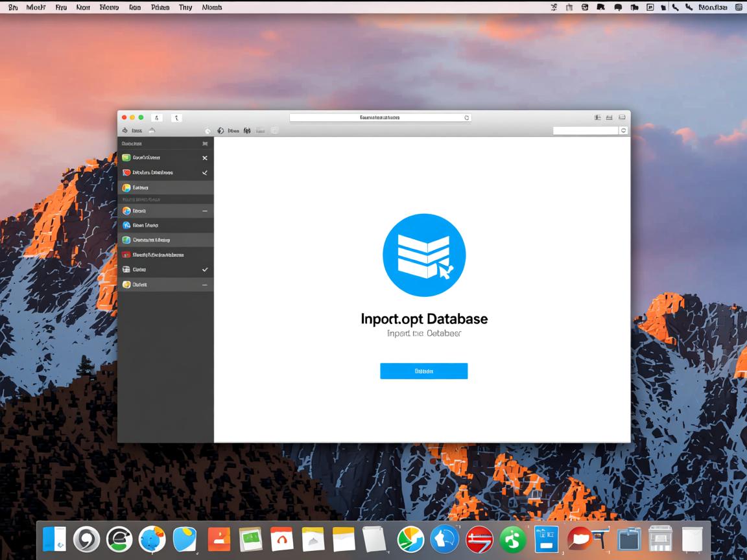Open the "Tiny" menu in the menu bar
Screen dimensions: 747x560
point(185,7)
